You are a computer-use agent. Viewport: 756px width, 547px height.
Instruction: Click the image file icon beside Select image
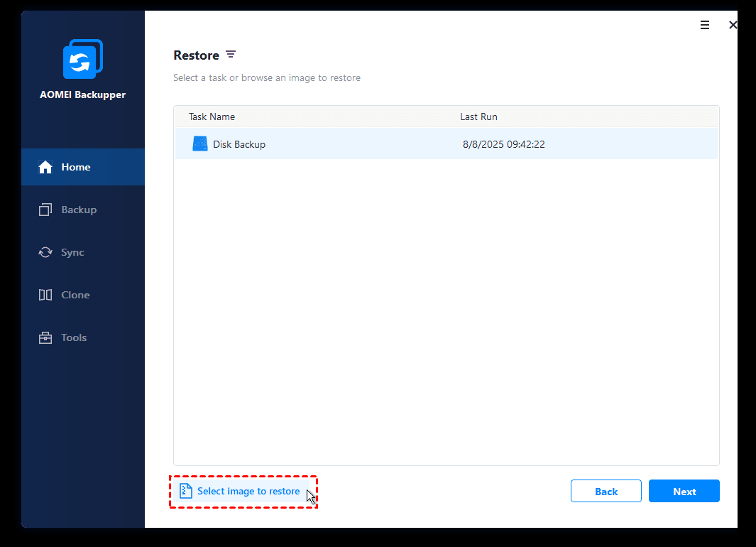pyautogui.click(x=186, y=491)
